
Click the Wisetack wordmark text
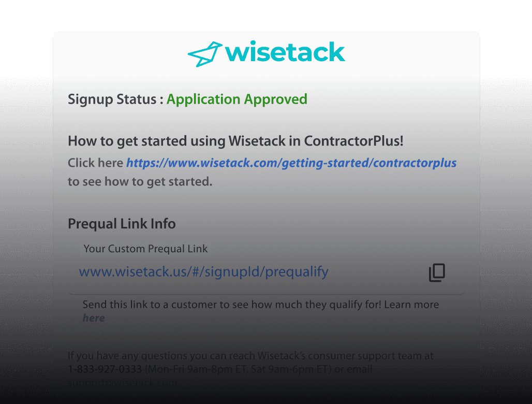pos(285,53)
